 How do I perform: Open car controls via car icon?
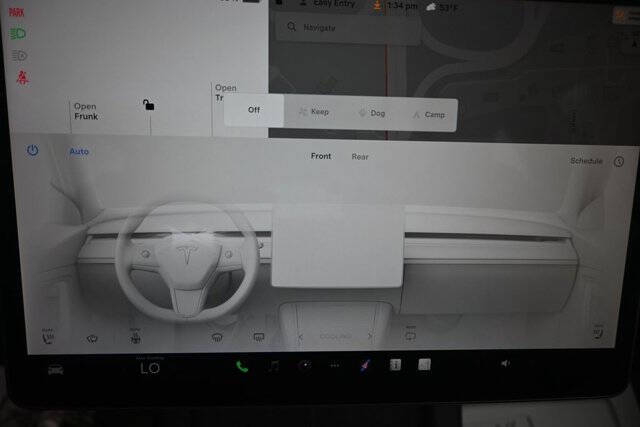coord(56,370)
